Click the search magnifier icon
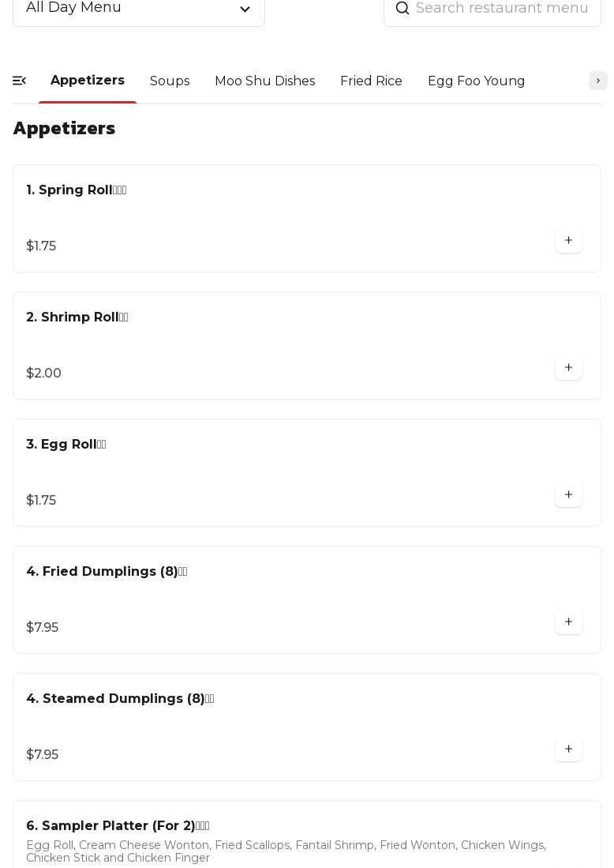The image size is (614, 868). click(x=402, y=9)
